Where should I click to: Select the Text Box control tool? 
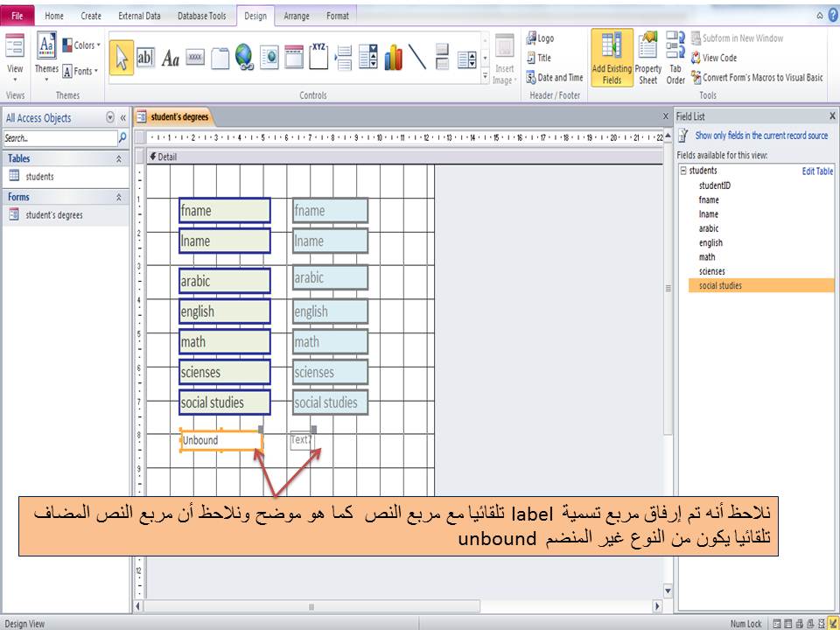point(146,58)
